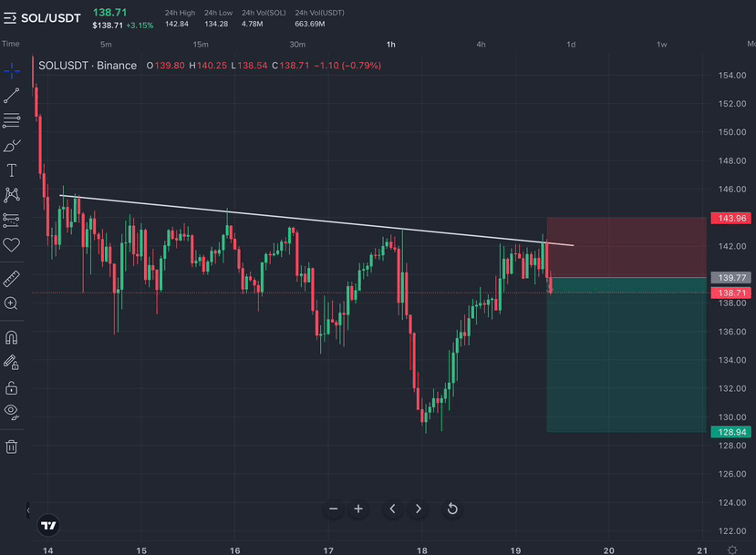Image resolution: width=756 pixels, height=555 pixels.
Task: Click the +3.15% price change text
Action: pos(140,26)
